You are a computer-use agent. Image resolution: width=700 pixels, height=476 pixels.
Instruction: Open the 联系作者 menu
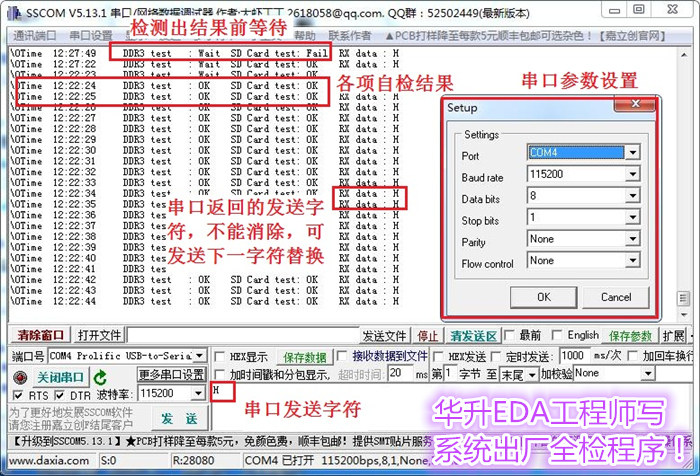pyautogui.click(x=350, y=35)
